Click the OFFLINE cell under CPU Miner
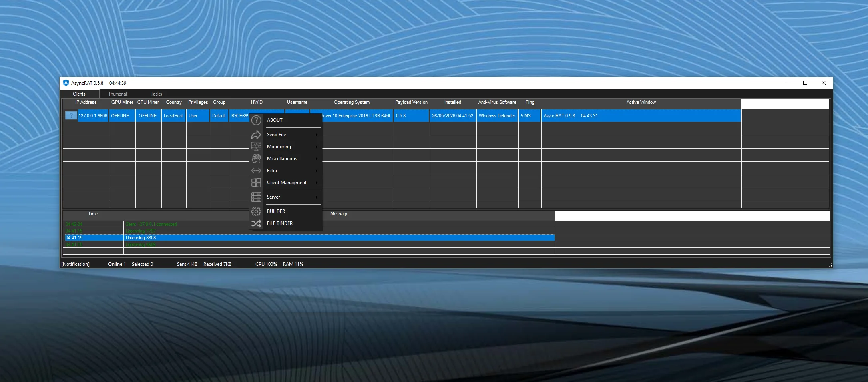Viewport: 868px width, 382px height. 148,116
